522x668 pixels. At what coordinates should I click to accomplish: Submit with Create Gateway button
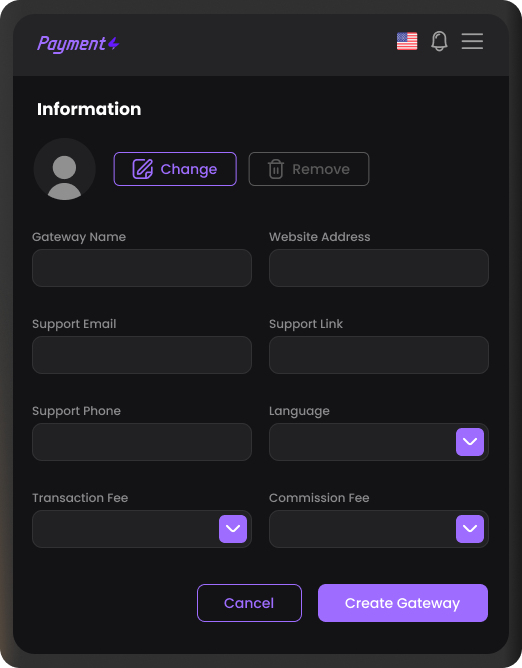403,603
